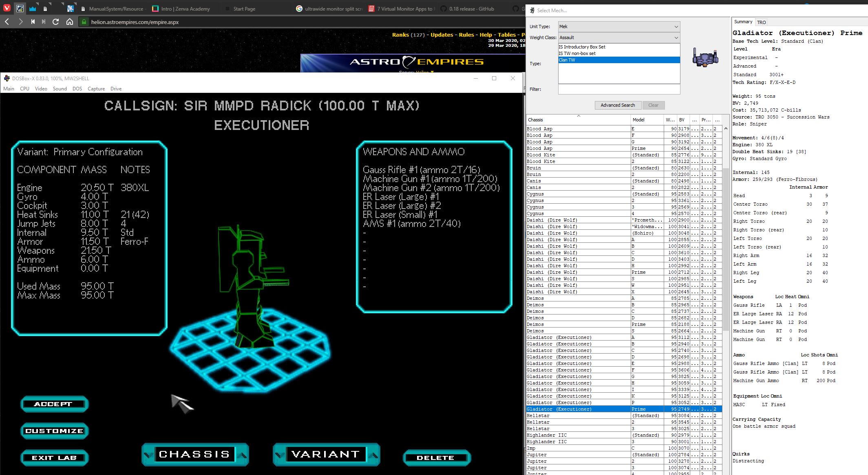Click the green padlock site info icon
This screenshot has height=475, width=868.
(x=84, y=22)
